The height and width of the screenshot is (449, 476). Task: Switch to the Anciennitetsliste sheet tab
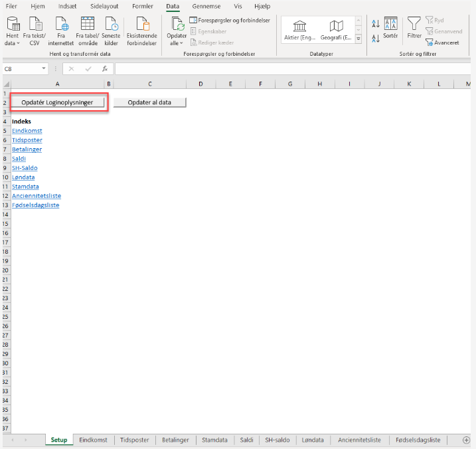coord(359,440)
